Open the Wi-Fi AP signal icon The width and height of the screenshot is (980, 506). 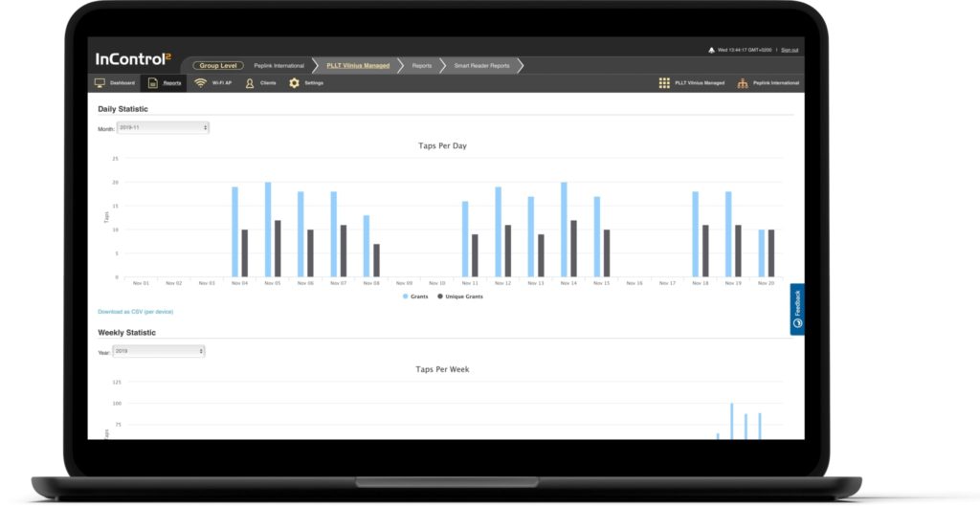pyautogui.click(x=200, y=83)
